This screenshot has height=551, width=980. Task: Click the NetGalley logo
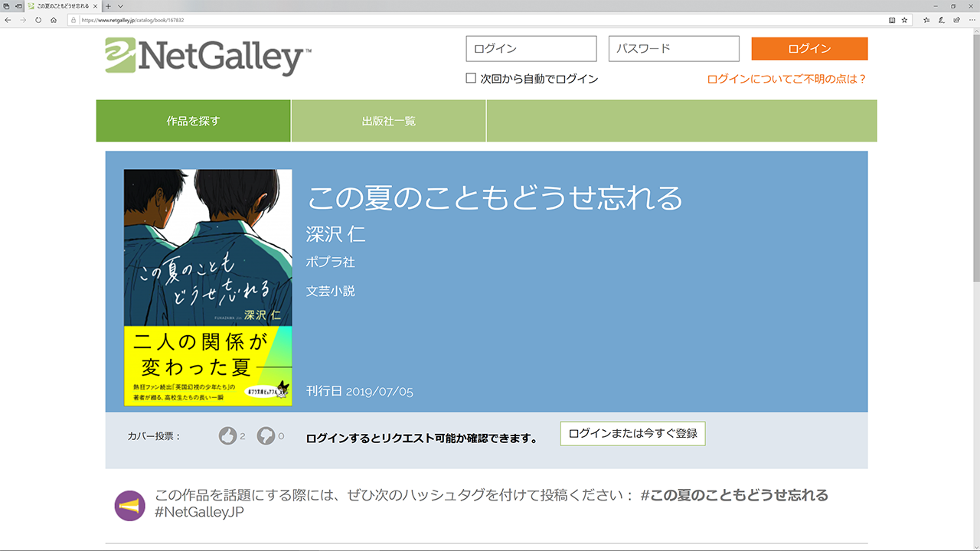pos(208,57)
